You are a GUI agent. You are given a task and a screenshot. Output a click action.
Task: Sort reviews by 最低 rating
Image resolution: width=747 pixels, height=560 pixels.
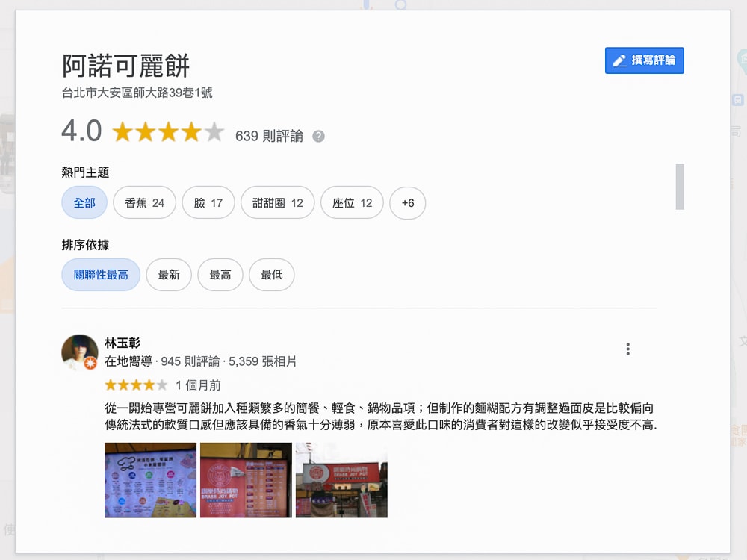[x=271, y=275]
